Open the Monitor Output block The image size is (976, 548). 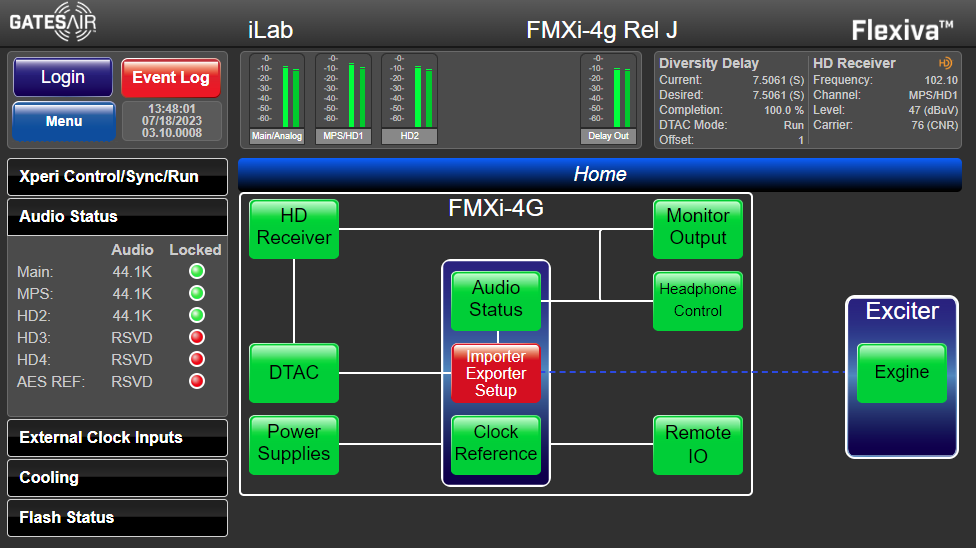click(x=698, y=227)
